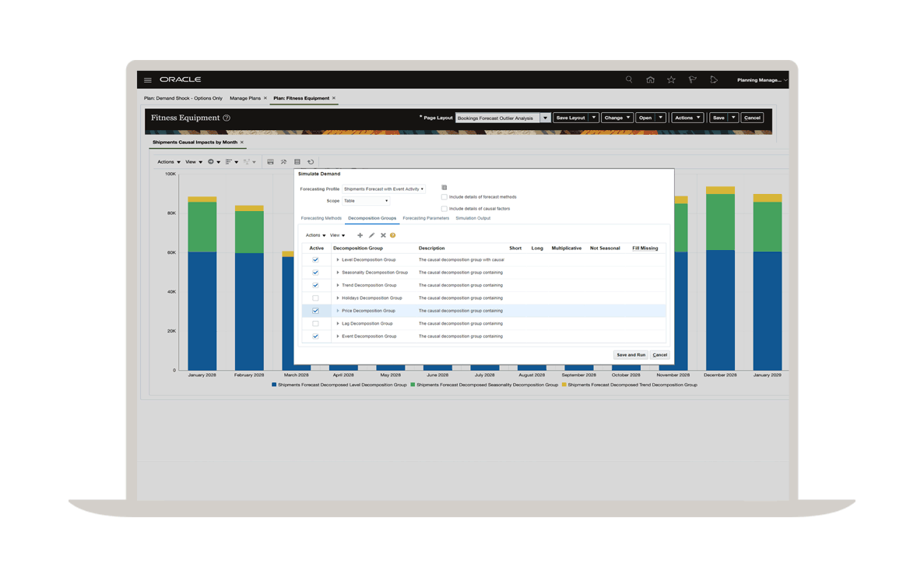
Task: Click the blue Level Decomposition legend swatch
Action: (x=274, y=385)
